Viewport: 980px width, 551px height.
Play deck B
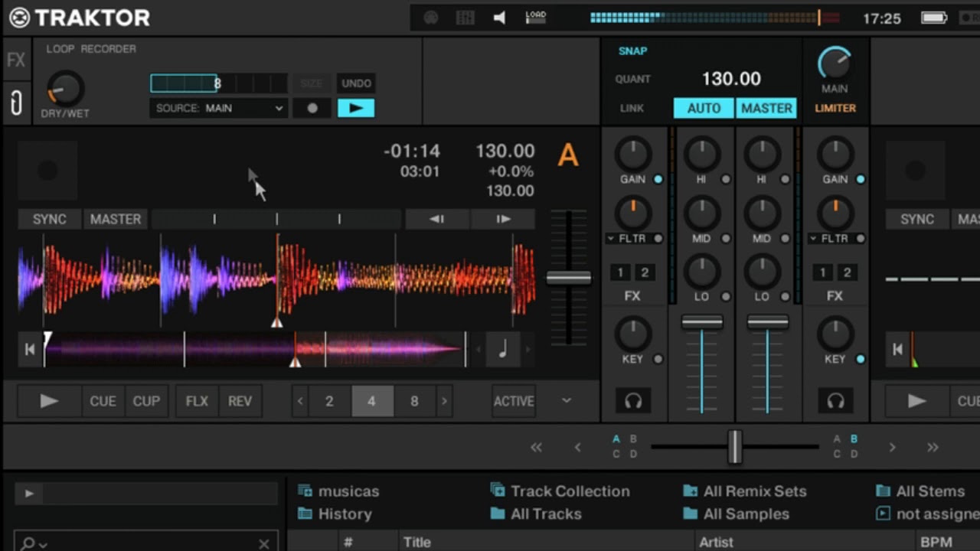916,401
